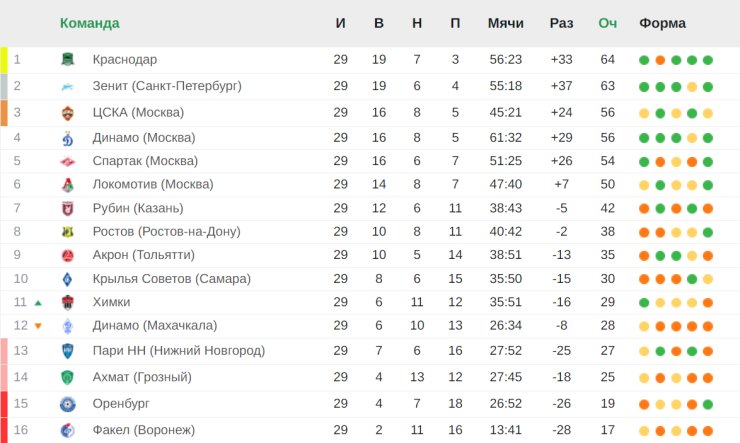Click the Спартак (Москва) diamond logo
This screenshot has width=740, height=443.
coord(68,161)
